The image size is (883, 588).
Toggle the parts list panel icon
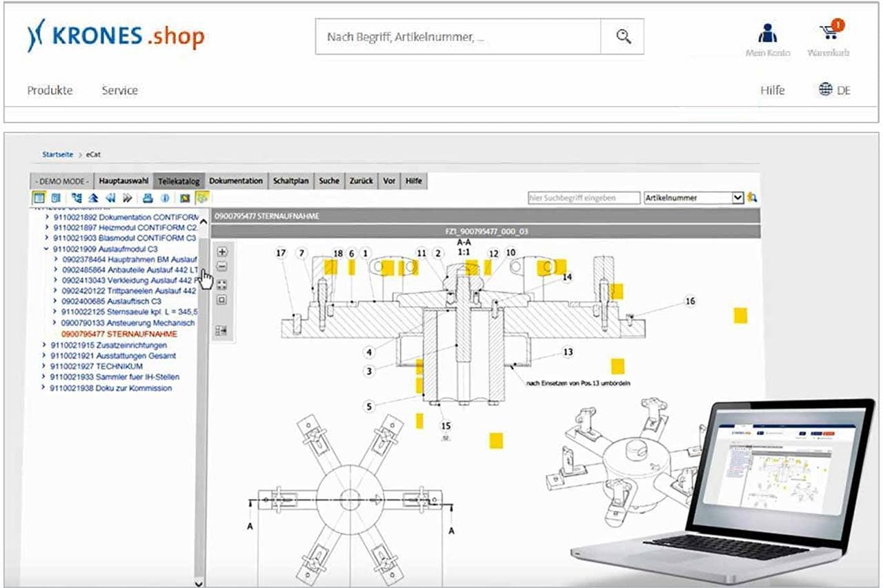tap(222, 330)
